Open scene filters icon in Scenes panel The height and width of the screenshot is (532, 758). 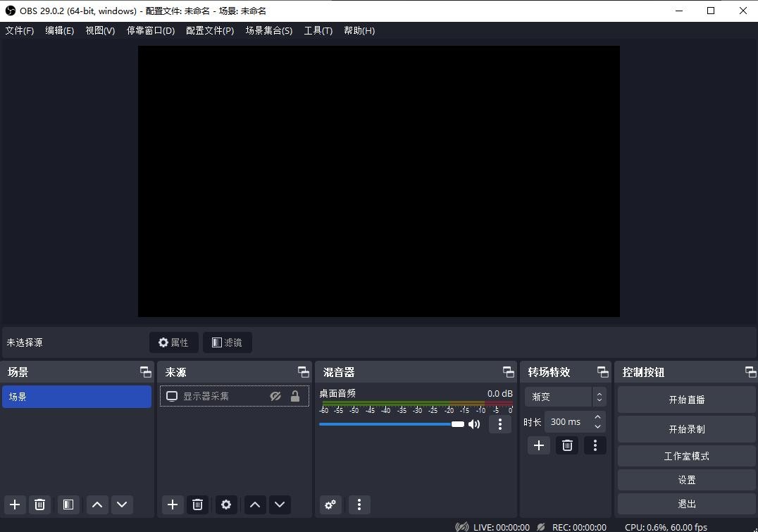[68, 505]
